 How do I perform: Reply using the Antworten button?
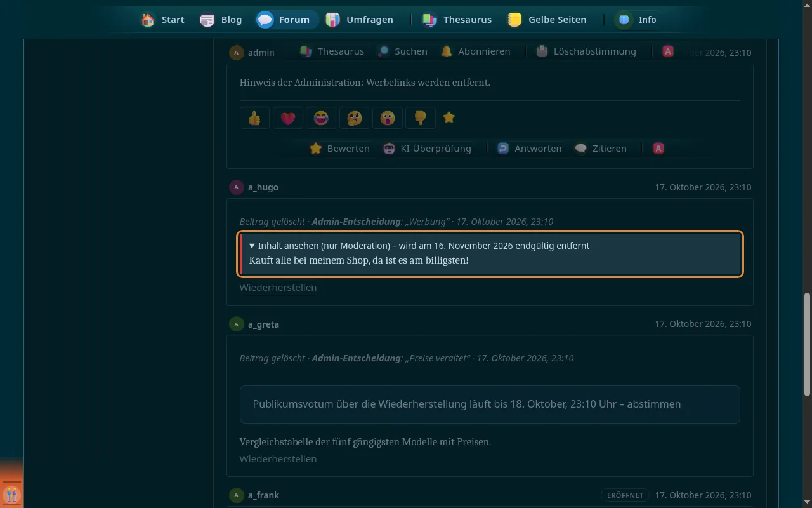tap(529, 149)
